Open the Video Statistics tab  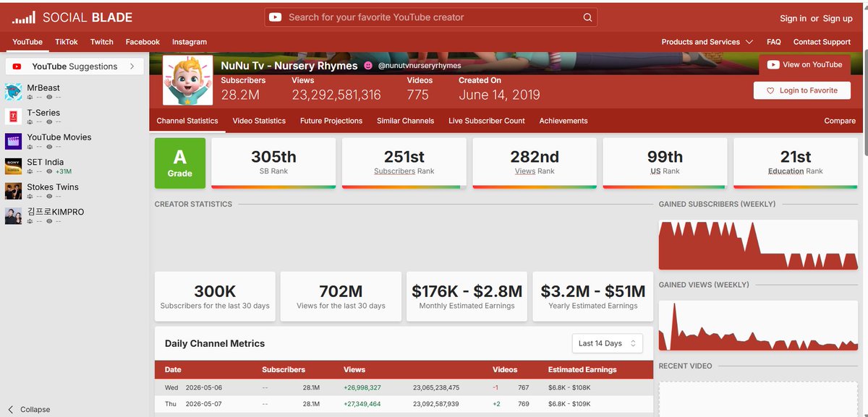tap(259, 121)
